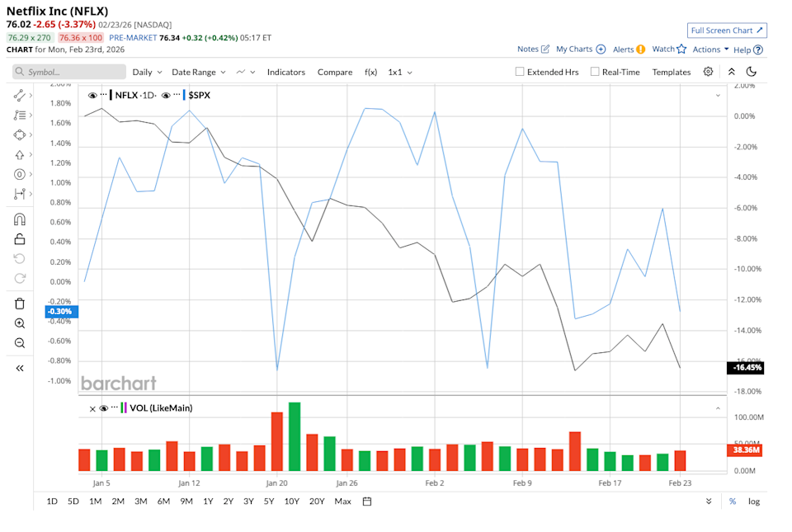This screenshot has width=792, height=532.
Task: Enable the Extended Hrs checkbox
Action: [x=520, y=72]
